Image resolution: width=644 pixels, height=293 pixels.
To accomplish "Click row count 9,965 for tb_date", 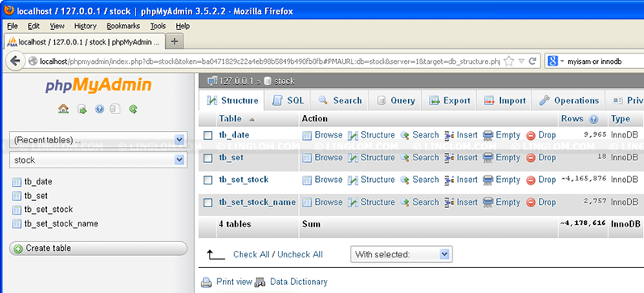I will (x=595, y=134).
